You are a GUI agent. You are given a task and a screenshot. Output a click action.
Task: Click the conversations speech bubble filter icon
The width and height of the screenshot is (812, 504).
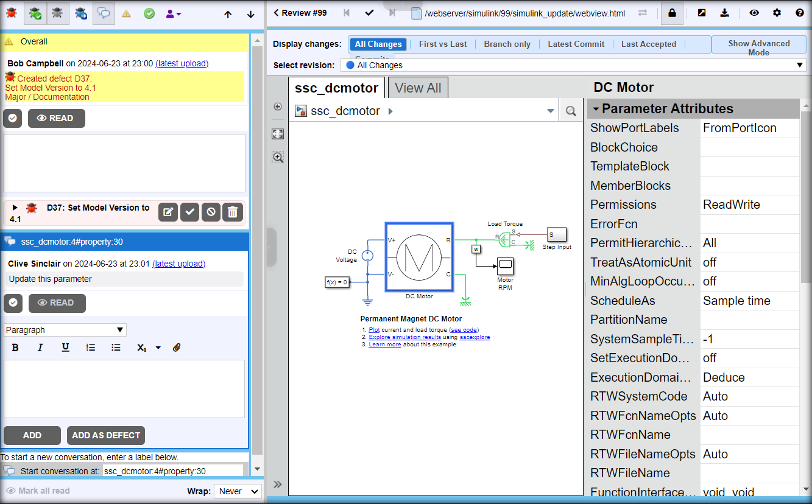pos(104,13)
